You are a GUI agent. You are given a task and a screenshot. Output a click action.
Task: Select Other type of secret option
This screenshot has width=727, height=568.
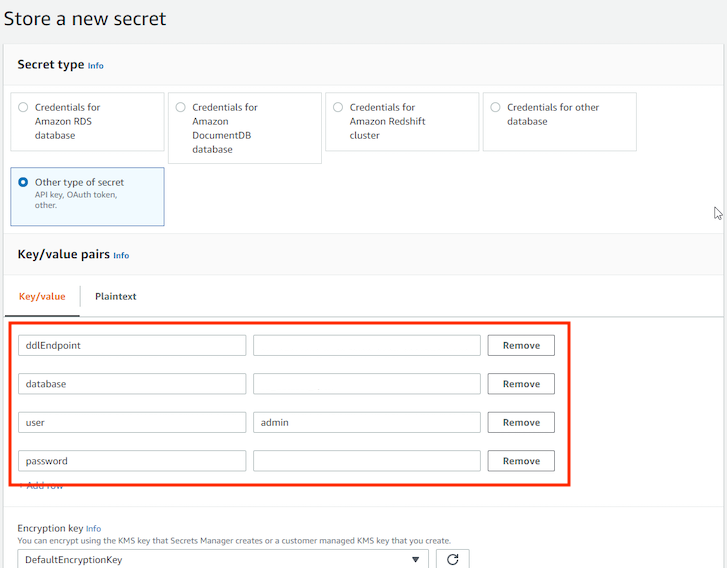23,183
